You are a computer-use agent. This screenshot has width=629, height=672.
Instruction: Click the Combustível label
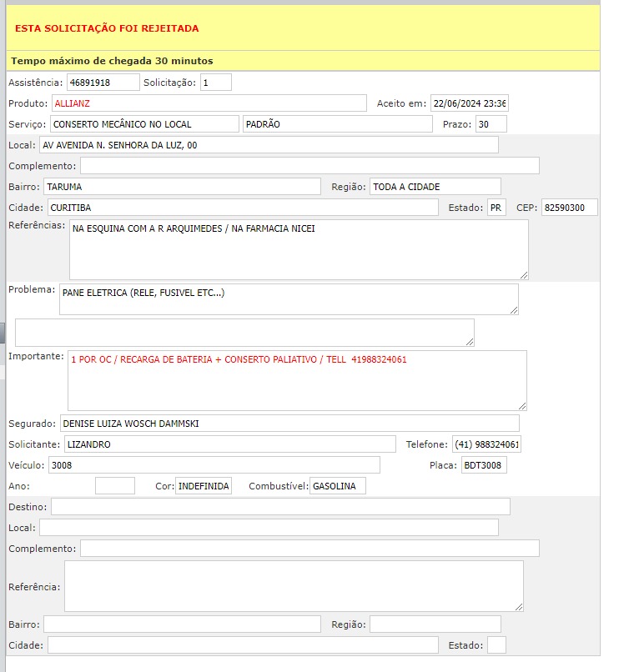[279, 486]
